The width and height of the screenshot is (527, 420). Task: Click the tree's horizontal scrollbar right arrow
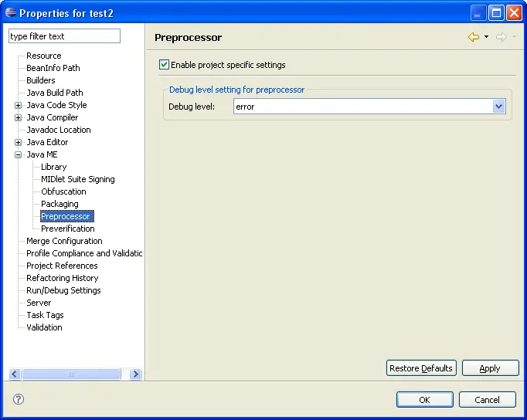point(136,374)
